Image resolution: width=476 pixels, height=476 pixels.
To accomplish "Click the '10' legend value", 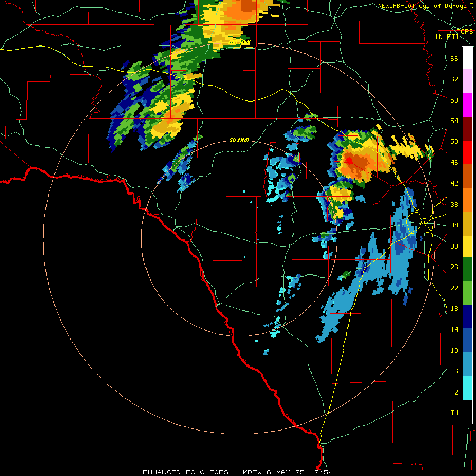I will click(454, 350).
